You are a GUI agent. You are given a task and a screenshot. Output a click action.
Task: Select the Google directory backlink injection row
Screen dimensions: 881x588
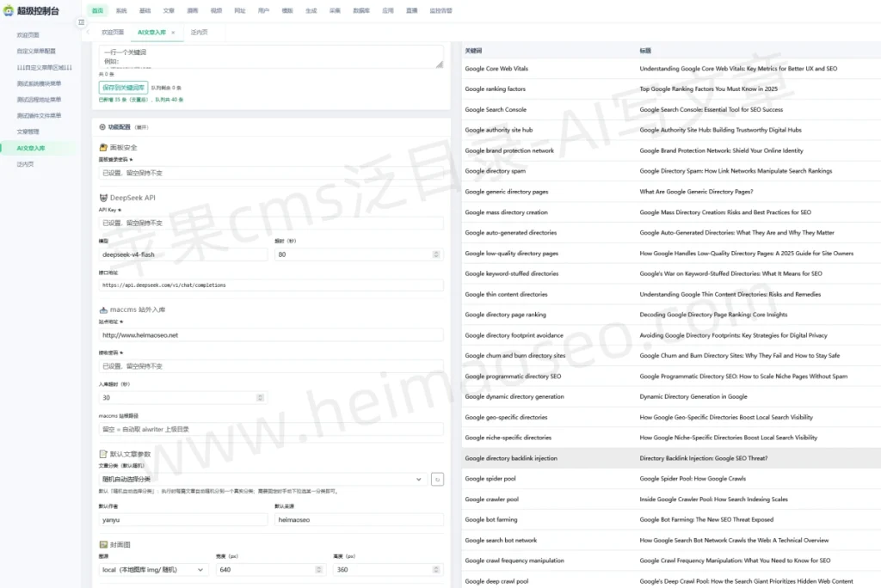click(x=671, y=458)
